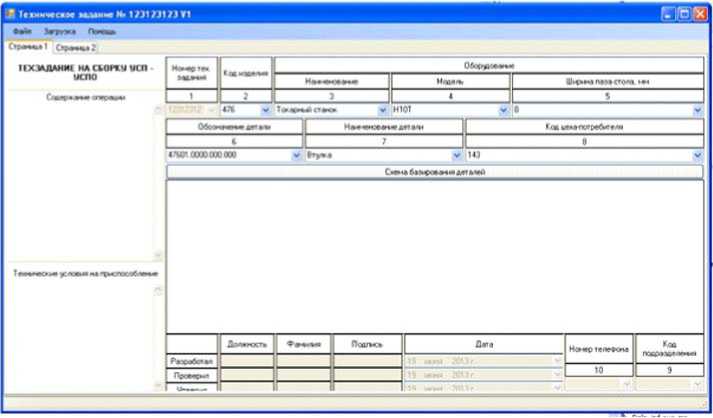Image resolution: width=713 pixels, height=418 pixels.
Task: Click the Модель column header
Action: click(450, 81)
